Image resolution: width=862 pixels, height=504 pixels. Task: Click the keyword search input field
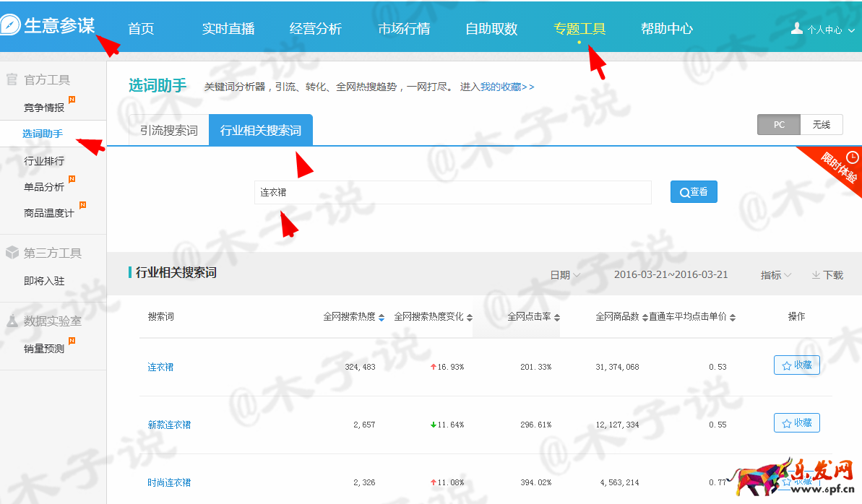point(452,193)
